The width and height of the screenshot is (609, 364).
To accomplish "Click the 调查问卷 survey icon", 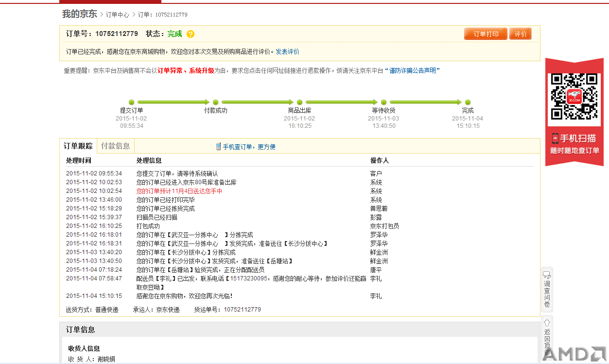I will tap(547, 274).
